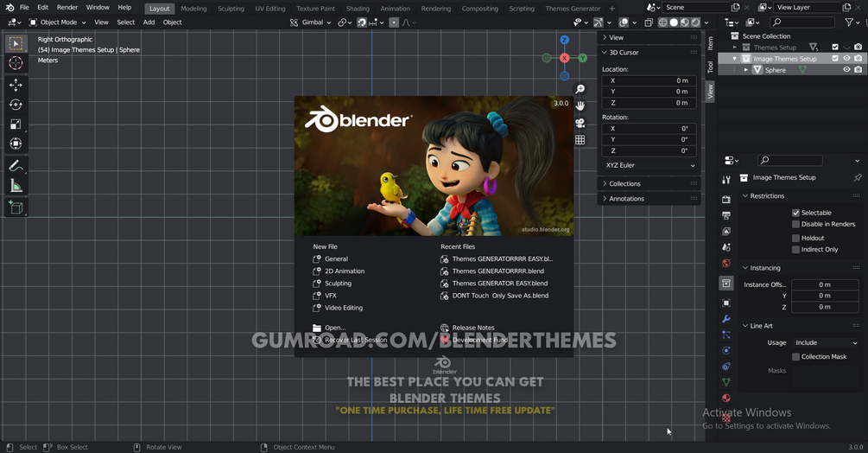This screenshot has height=453, width=868.
Task: Open Object Mode dropdown
Action: click(58, 22)
